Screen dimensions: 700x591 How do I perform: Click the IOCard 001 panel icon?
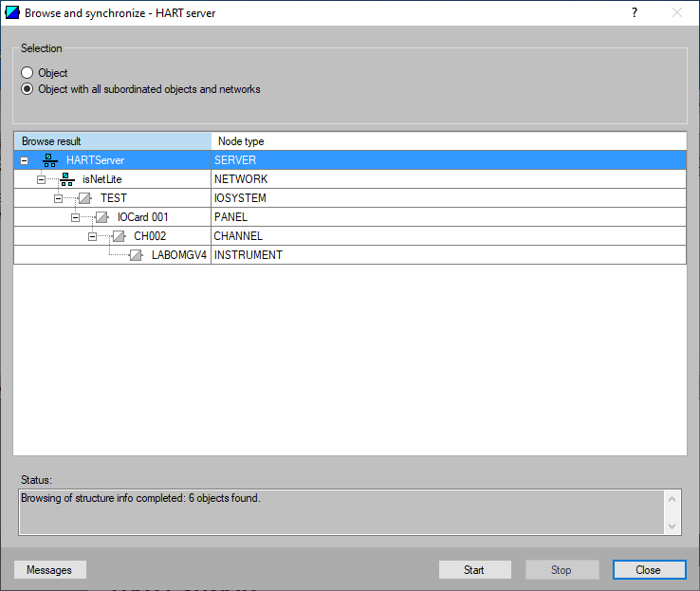pos(101,217)
